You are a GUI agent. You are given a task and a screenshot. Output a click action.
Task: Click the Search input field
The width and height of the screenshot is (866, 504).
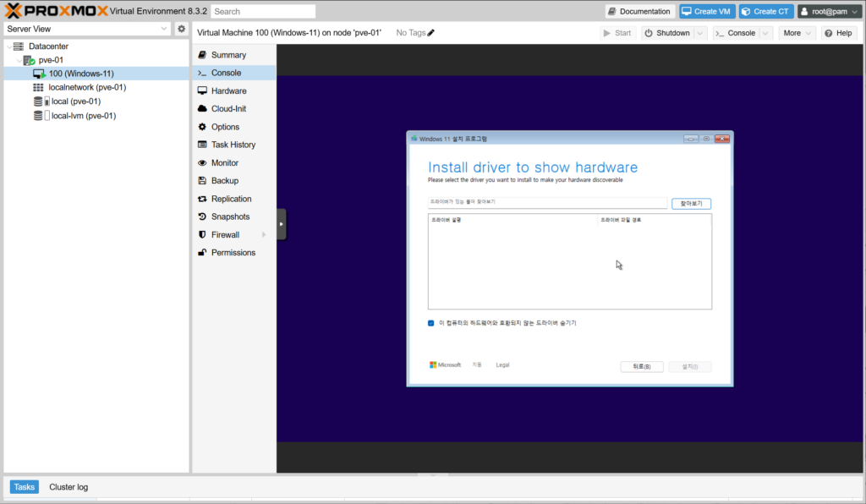[263, 12]
